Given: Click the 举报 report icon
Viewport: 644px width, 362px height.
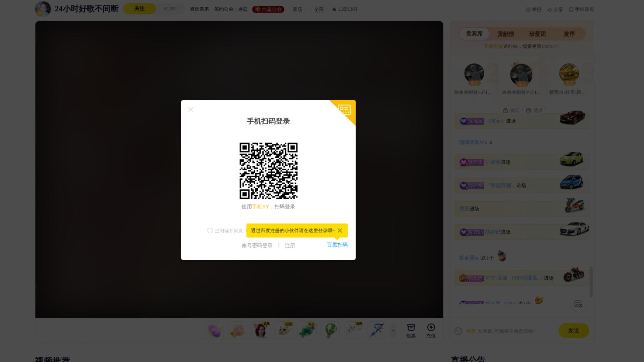Looking at the screenshot, I should point(533,9).
